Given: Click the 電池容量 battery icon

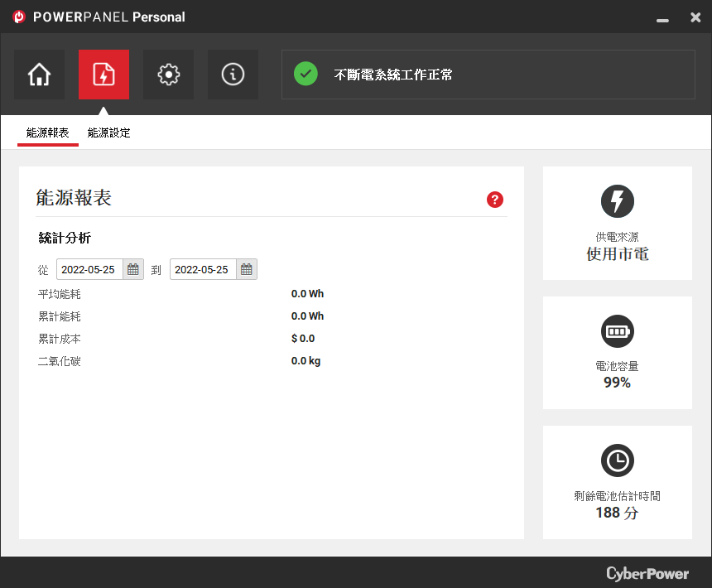Looking at the screenshot, I should point(617,331).
